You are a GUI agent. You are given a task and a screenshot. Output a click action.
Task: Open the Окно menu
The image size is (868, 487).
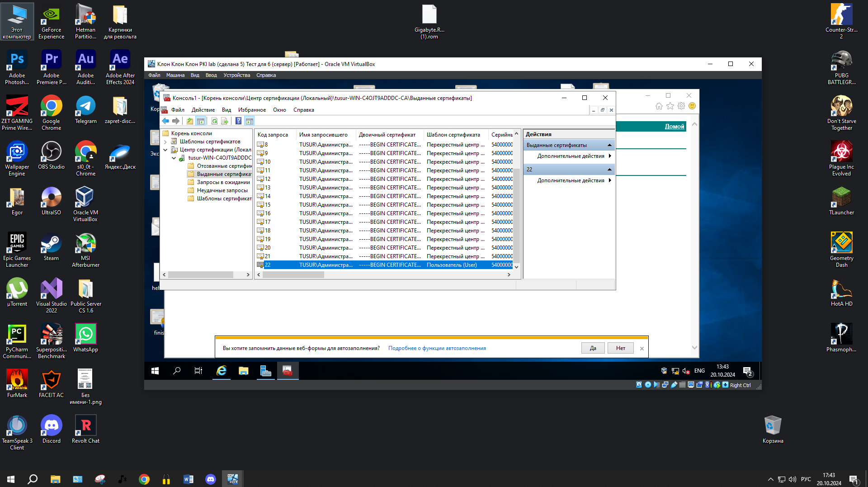(x=279, y=110)
